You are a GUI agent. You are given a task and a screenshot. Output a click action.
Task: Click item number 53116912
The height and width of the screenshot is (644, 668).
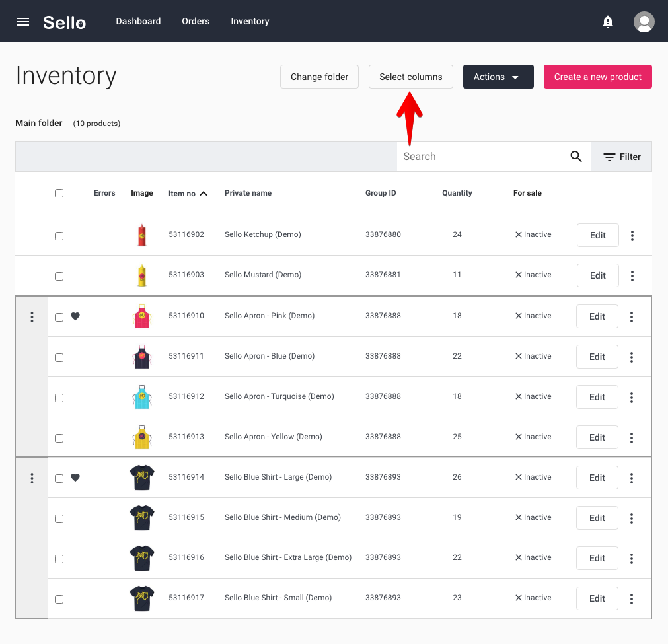[x=186, y=396]
